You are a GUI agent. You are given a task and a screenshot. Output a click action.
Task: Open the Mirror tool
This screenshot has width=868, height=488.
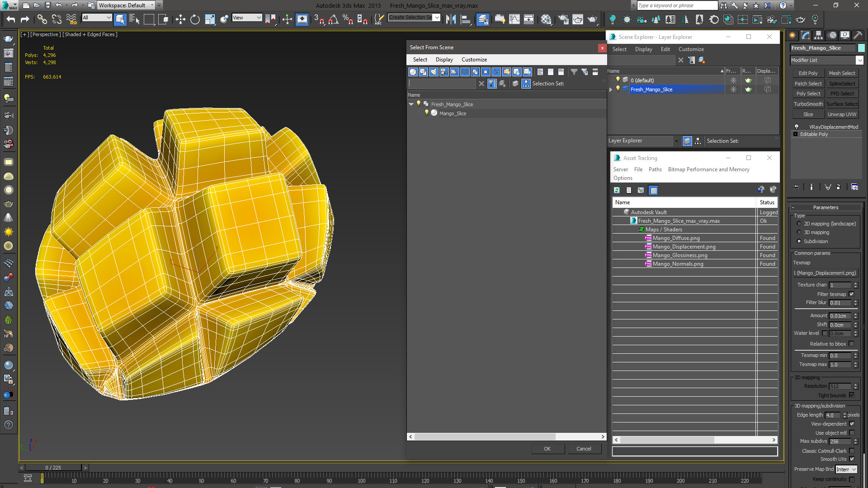[x=451, y=19]
